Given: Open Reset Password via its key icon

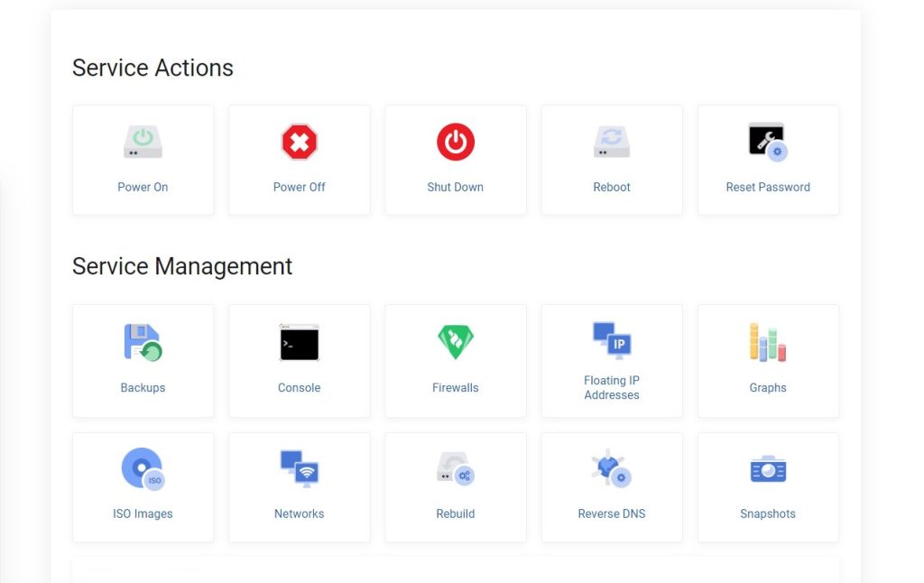Looking at the screenshot, I should [x=768, y=141].
